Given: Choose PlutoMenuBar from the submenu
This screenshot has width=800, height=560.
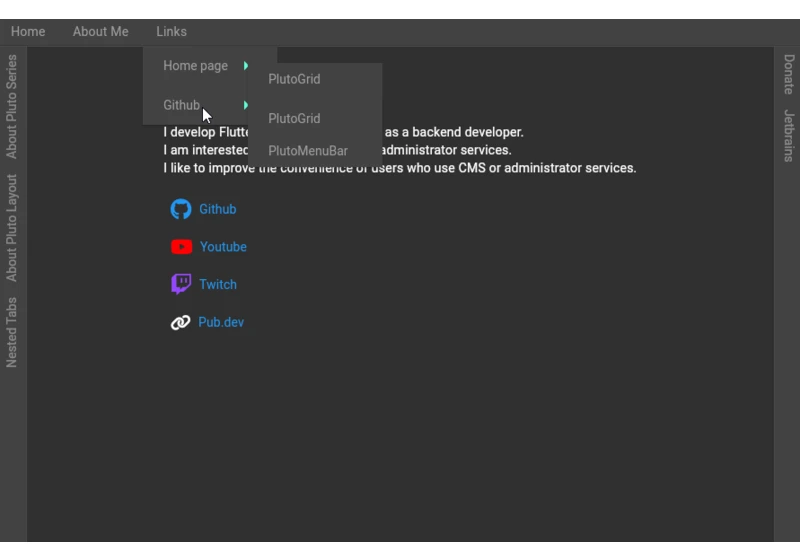Looking at the screenshot, I should point(308,151).
